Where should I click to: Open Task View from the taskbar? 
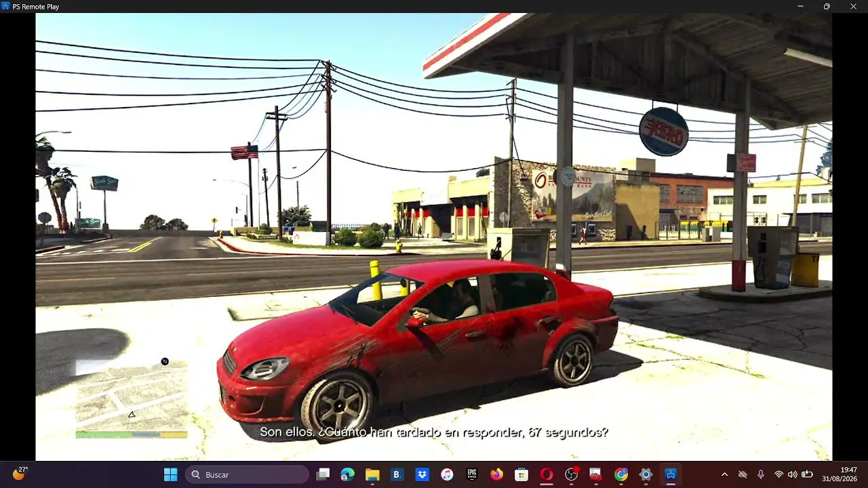323,474
